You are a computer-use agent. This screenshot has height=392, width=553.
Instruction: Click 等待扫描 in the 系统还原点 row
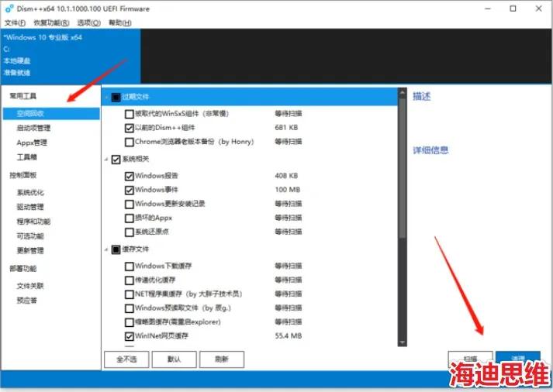coord(289,232)
